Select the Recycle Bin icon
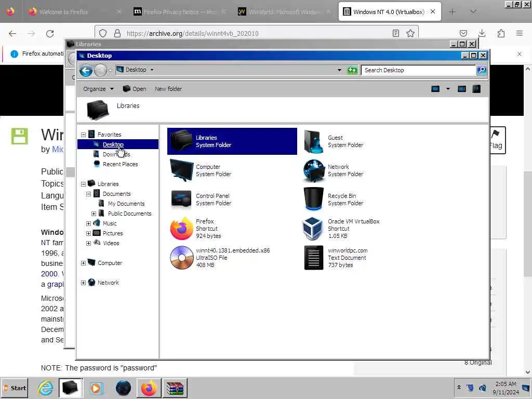 coord(313,199)
